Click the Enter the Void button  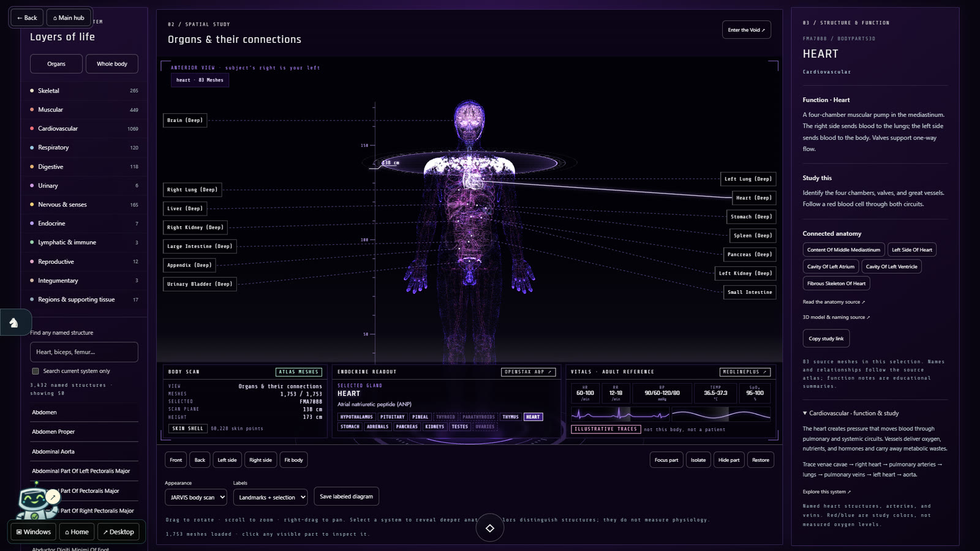pos(746,30)
